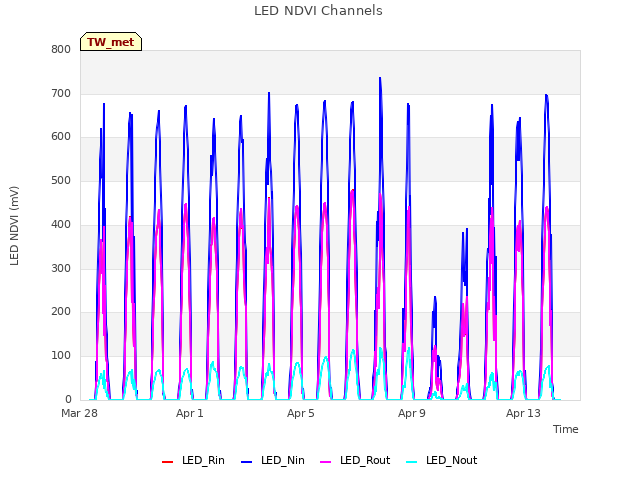This screenshot has height=480, width=640.
Task: Click the 100 y-axis tick label
Action: 61,356
